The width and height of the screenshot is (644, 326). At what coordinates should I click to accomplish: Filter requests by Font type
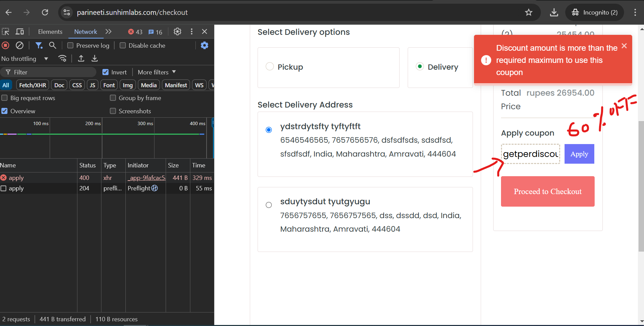tap(109, 85)
